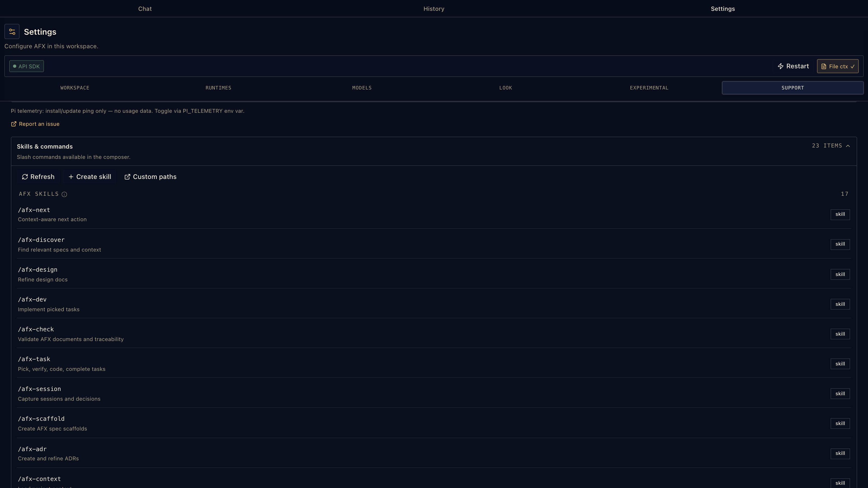The image size is (868, 488).
Task: Click 'Create and refine ADRs' description
Action: (x=48, y=459)
